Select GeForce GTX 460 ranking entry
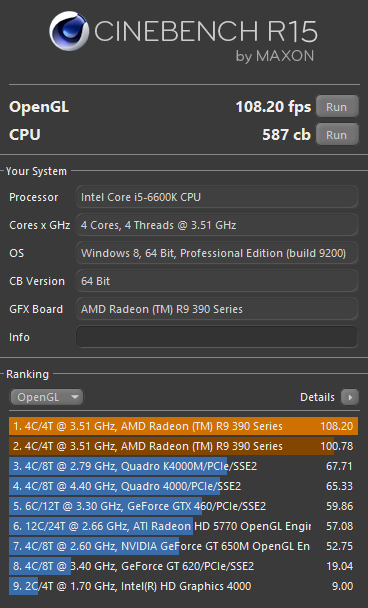Image resolution: width=368 pixels, height=608 pixels. point(183,506)
